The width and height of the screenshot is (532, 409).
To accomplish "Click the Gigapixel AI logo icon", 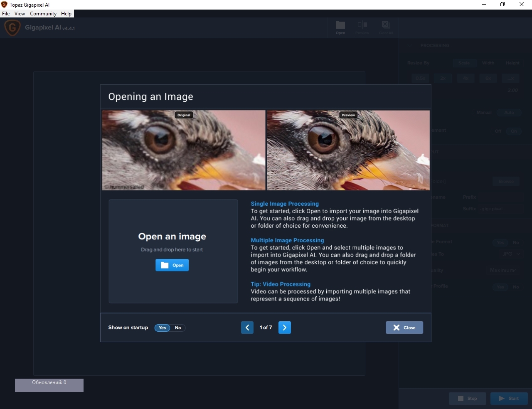I will (12, 28).
